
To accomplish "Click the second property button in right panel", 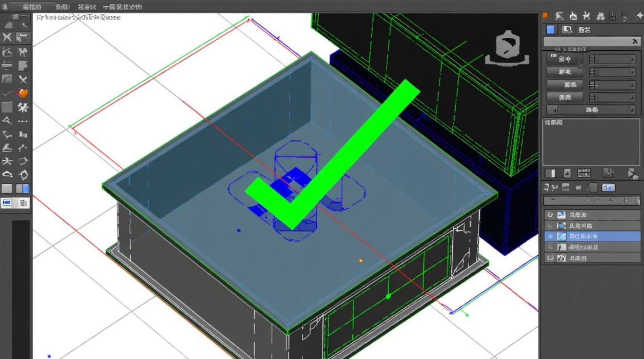I will point(564,72).
